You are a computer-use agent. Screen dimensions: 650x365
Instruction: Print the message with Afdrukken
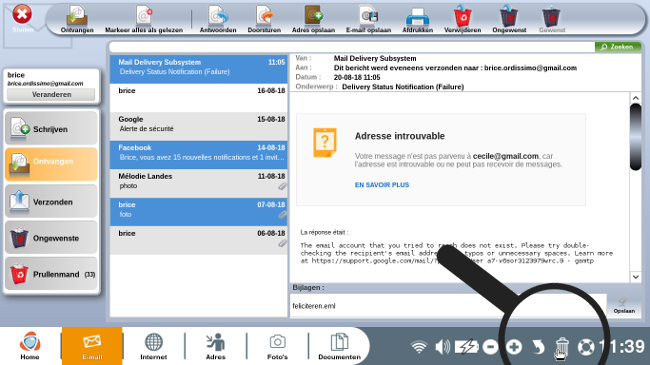[x=417, y=19]
